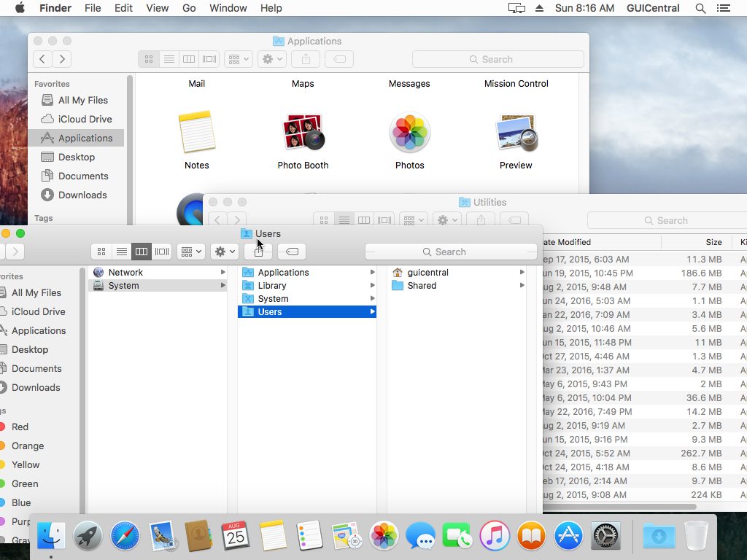Open Action gear menu in Users window
Image resolution: width=747 pixels, height=560 pixels.
pos(225,252)
